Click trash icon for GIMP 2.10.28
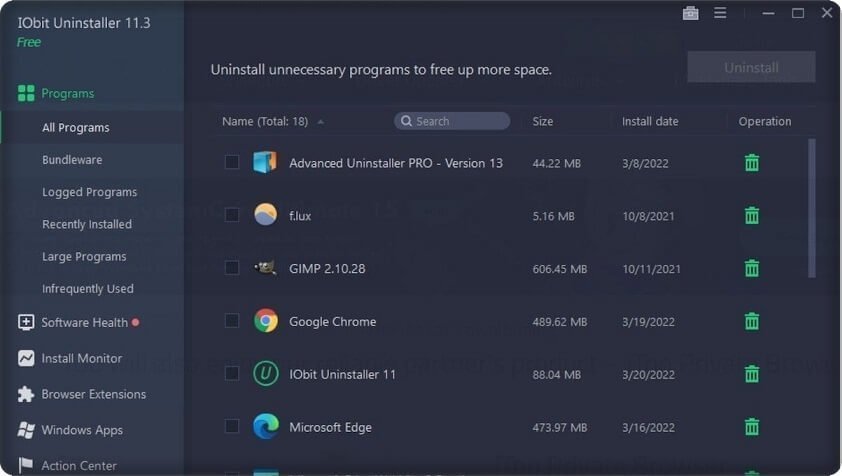 752,268
